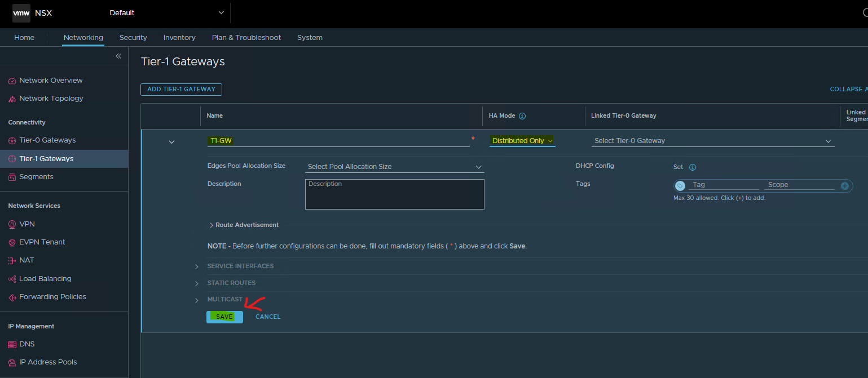Open the Default project dropdown

click(x=166, y=12)
